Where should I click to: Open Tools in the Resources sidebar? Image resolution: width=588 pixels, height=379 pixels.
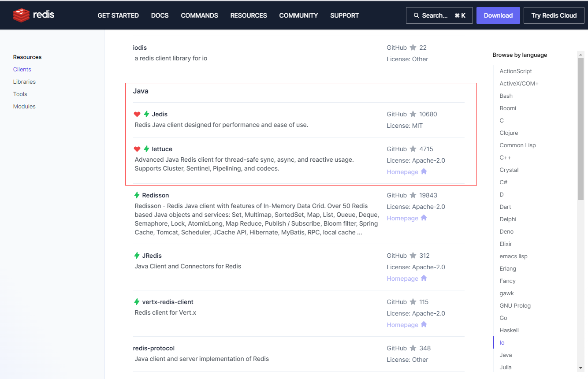pos(20,94)
